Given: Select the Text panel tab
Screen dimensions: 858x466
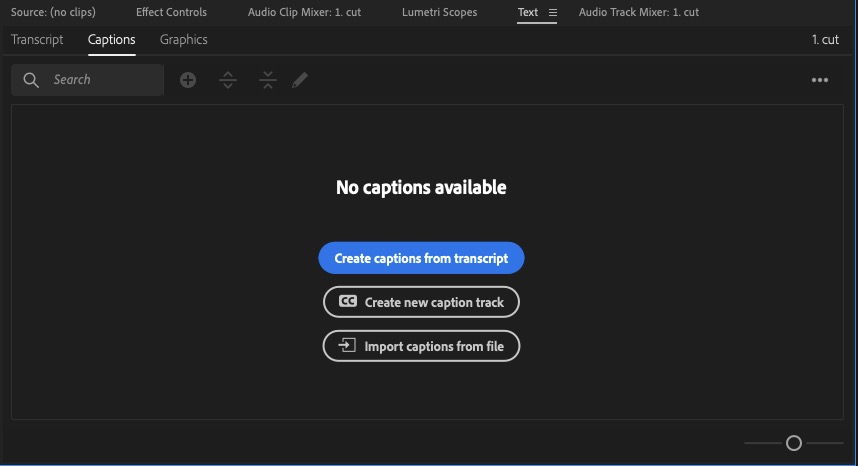Looking at the screenshot, I should click(x=528, y=12).
